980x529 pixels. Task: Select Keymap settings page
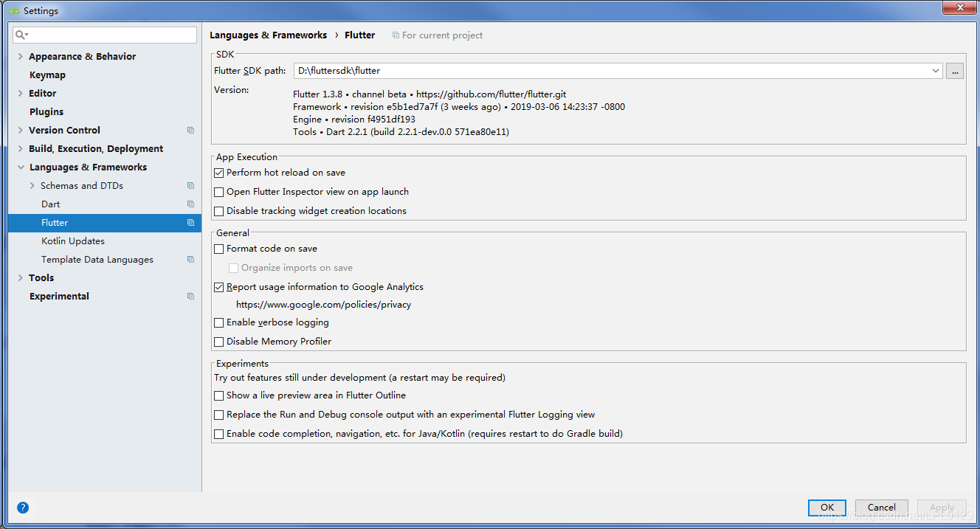click(47, 75)
